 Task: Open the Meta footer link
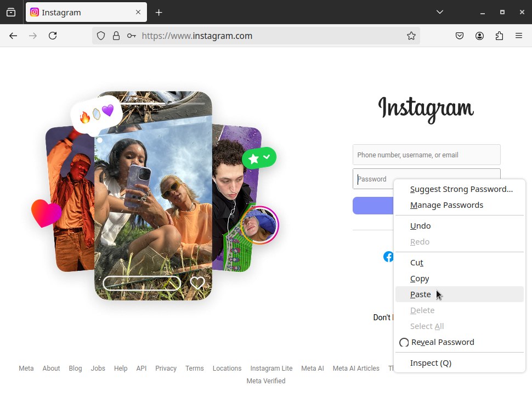click(26, 368)
